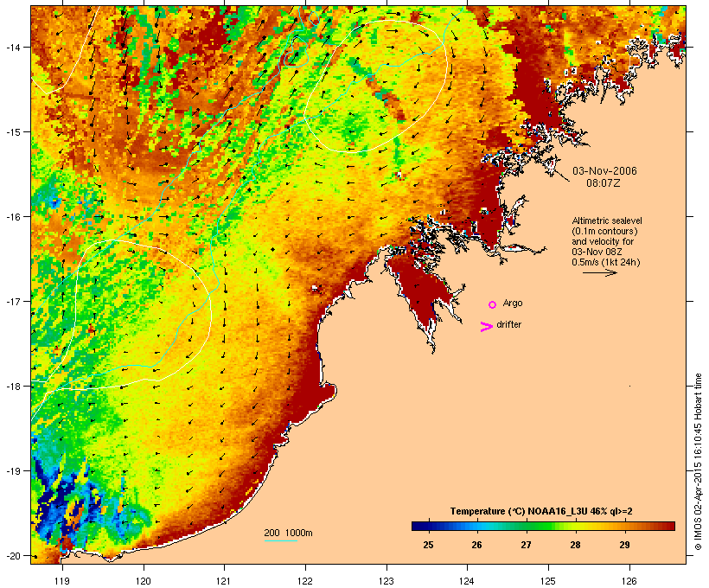Click the date text 03-Nov-2006
The image size is (709, 588).
(x=604, y=171)
